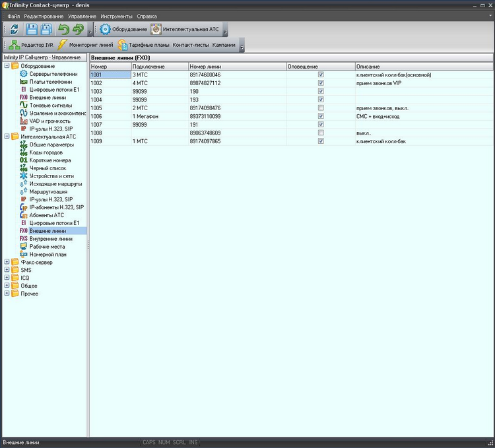Select Серверы телефонии in the tree
The height and width of the screenshot is (448, 495).
click(53, 74)
